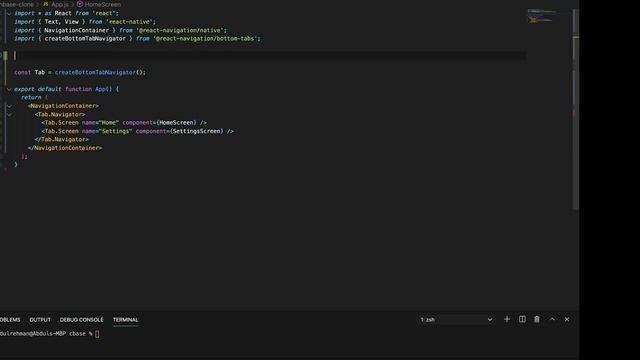Click the name="Settings" attribute
Viewport: 640px width, 360px height.
(107, 131)
